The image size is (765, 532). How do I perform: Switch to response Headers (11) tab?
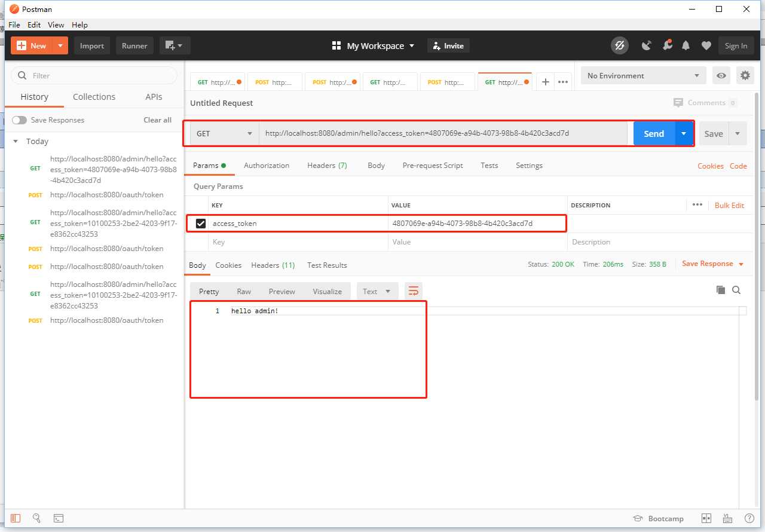[273, 265]
